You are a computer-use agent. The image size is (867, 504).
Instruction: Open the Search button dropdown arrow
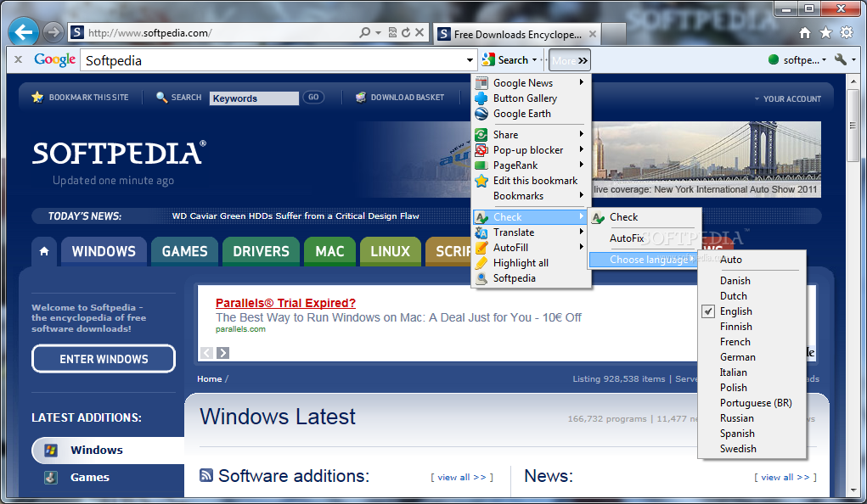point(535,59)
